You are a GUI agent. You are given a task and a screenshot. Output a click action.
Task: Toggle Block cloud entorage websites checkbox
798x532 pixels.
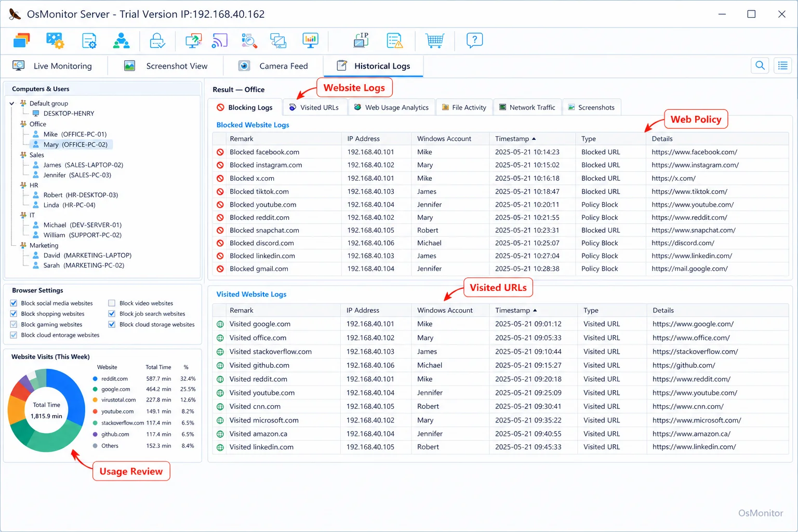pyautogui.click(x=14, y=335)
